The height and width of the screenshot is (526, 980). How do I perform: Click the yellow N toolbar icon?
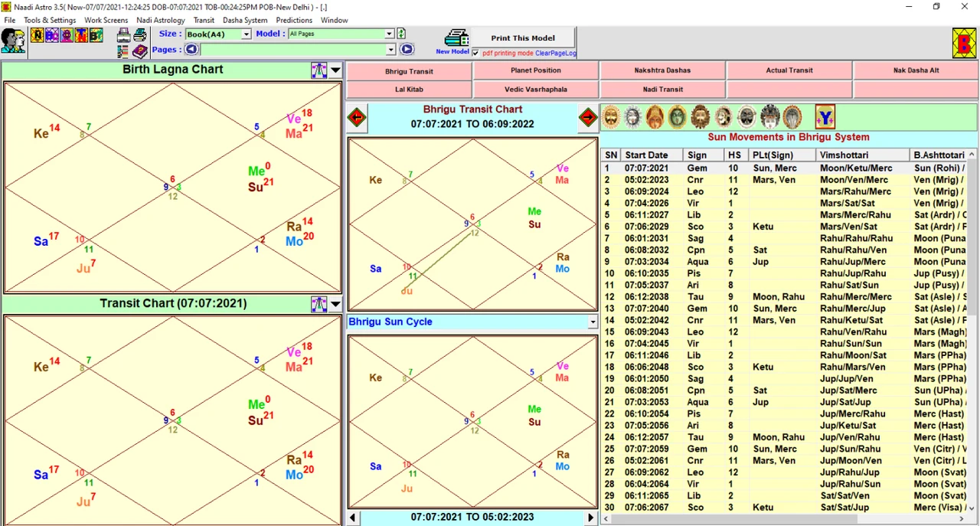coord(37,34)
